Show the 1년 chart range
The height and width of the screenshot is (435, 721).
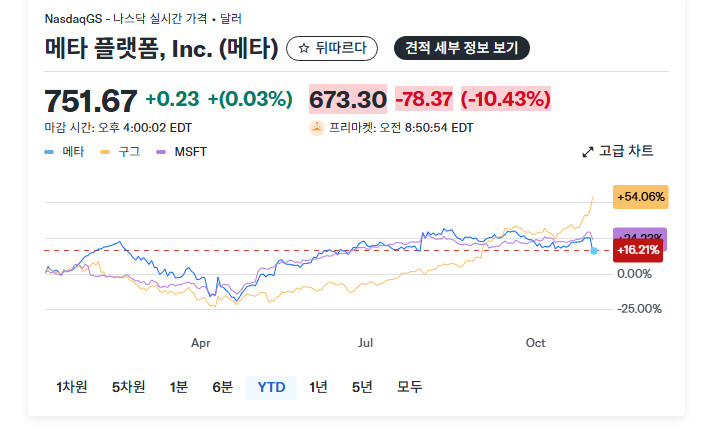click(318, 387)
